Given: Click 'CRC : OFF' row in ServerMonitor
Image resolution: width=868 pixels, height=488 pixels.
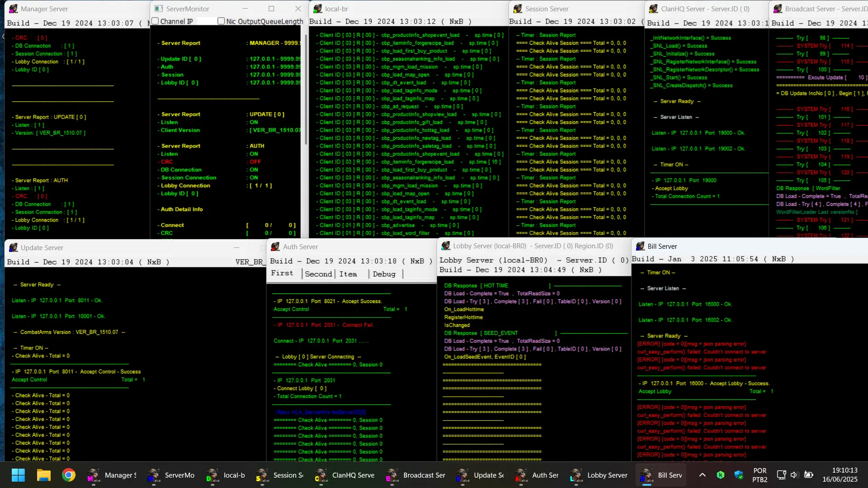Looking at the screenshot, I should pyautogui.click(x=210, y=162).
